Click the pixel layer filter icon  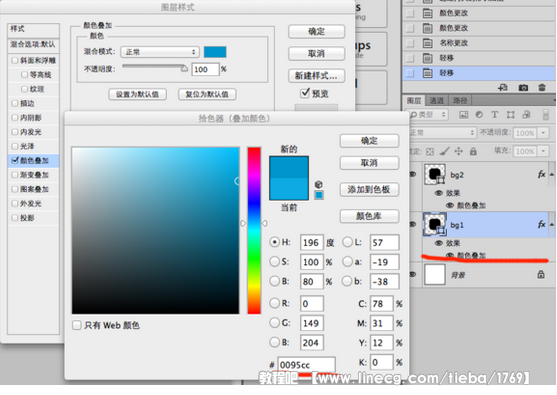[463, 114]
